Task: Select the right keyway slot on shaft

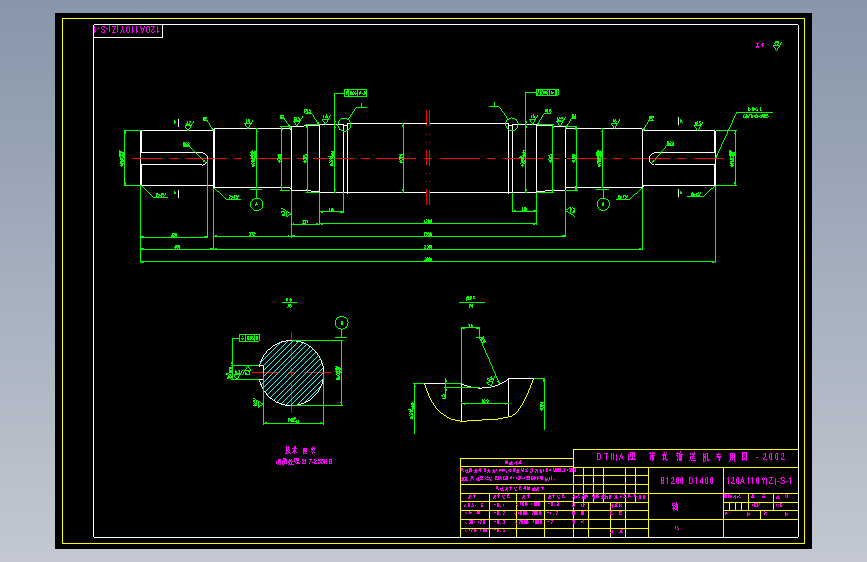Action: point(682,158)
